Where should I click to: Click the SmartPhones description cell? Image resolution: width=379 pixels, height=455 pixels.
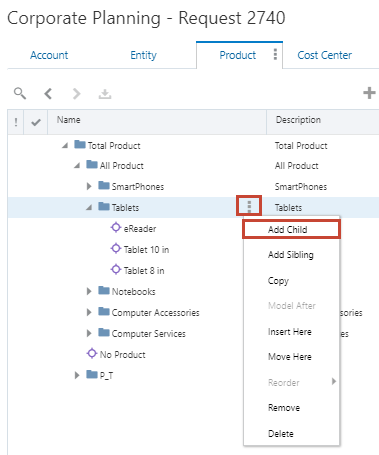tap(301, 187)
